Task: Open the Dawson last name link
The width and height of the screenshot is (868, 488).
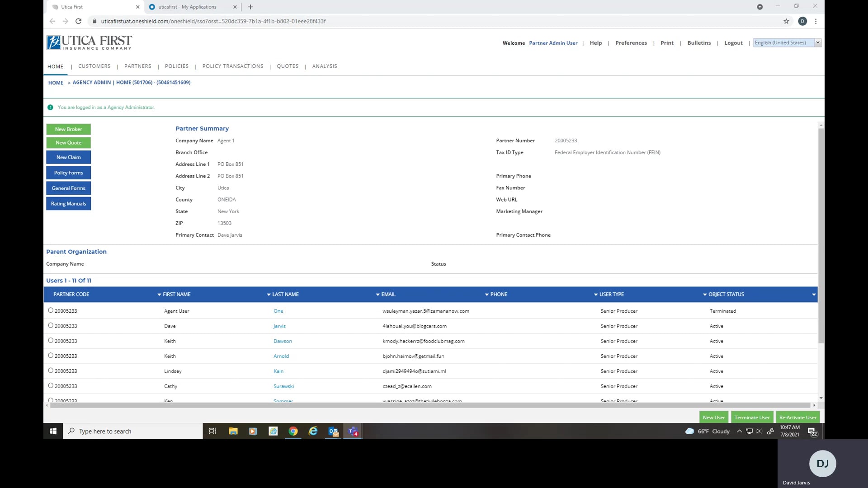Action: (283, 341)
